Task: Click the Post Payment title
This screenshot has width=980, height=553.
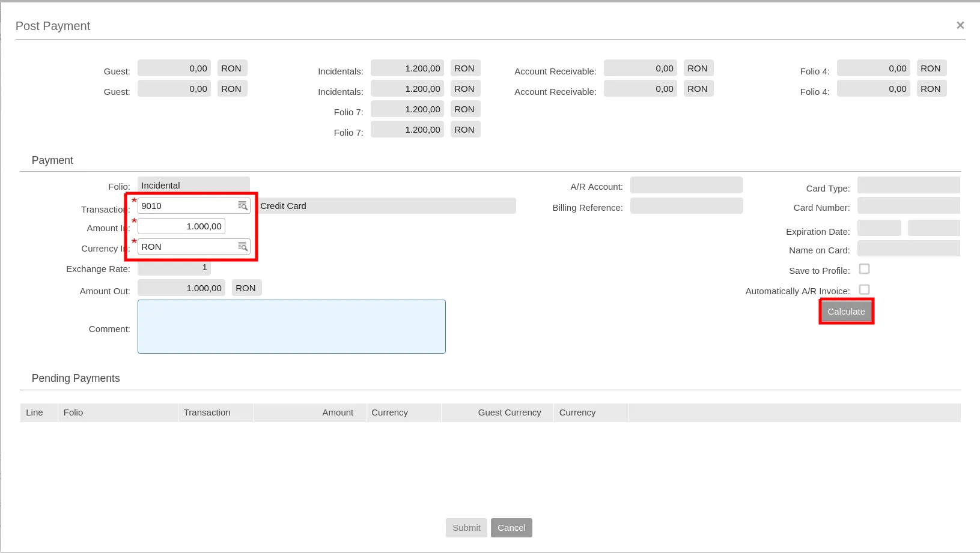Action: 53,26
